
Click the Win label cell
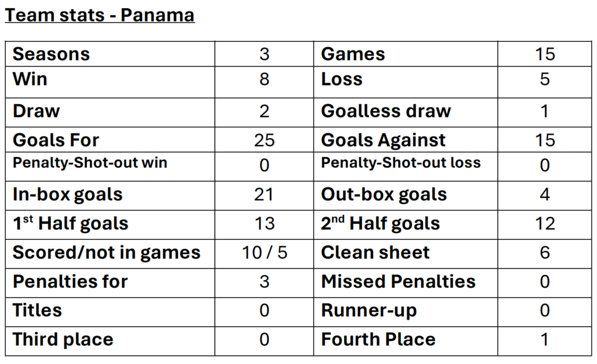110,82
